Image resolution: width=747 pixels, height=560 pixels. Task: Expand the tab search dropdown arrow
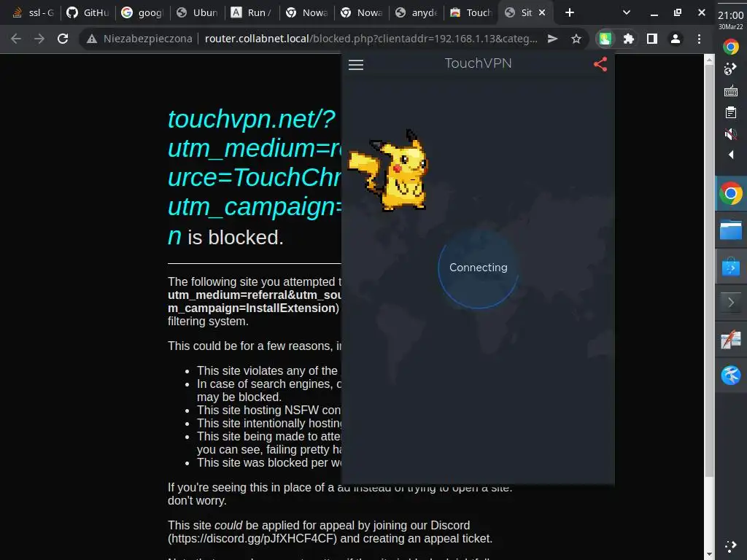[627, 12]
